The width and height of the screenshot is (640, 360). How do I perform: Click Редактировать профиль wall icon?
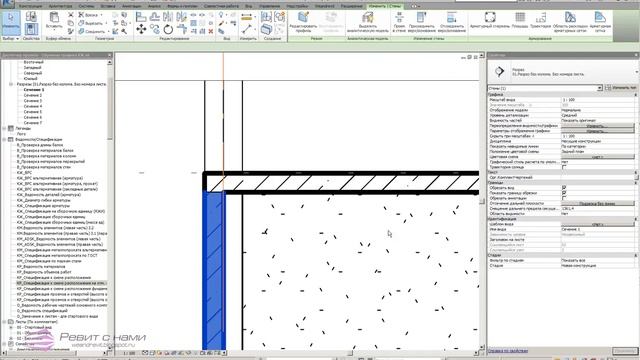click(x=303, y=17)
